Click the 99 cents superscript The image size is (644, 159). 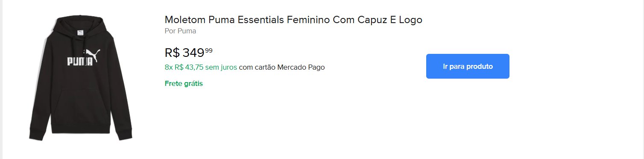pos(208,50)
